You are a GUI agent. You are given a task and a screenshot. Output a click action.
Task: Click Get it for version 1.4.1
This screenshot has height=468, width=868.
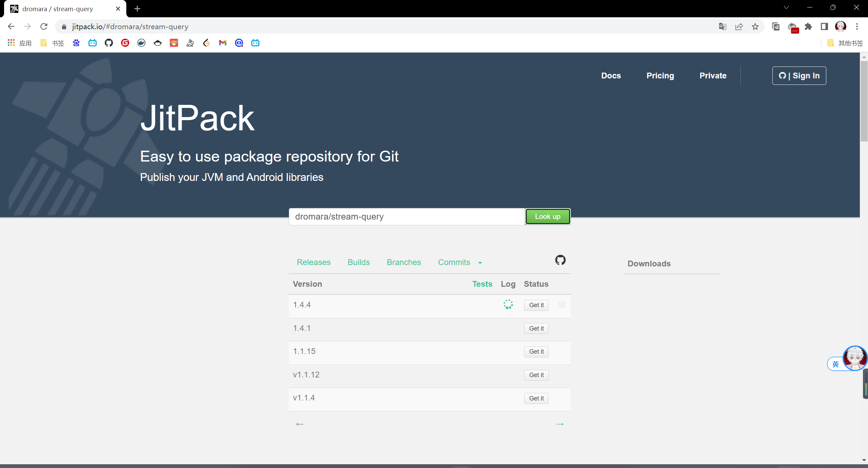[536, 328]
